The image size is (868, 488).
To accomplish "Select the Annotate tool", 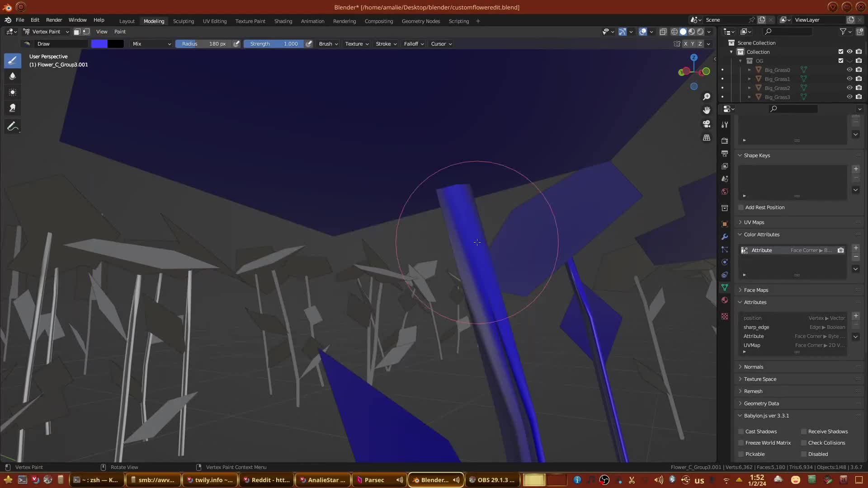I will (x=13, y=127).
